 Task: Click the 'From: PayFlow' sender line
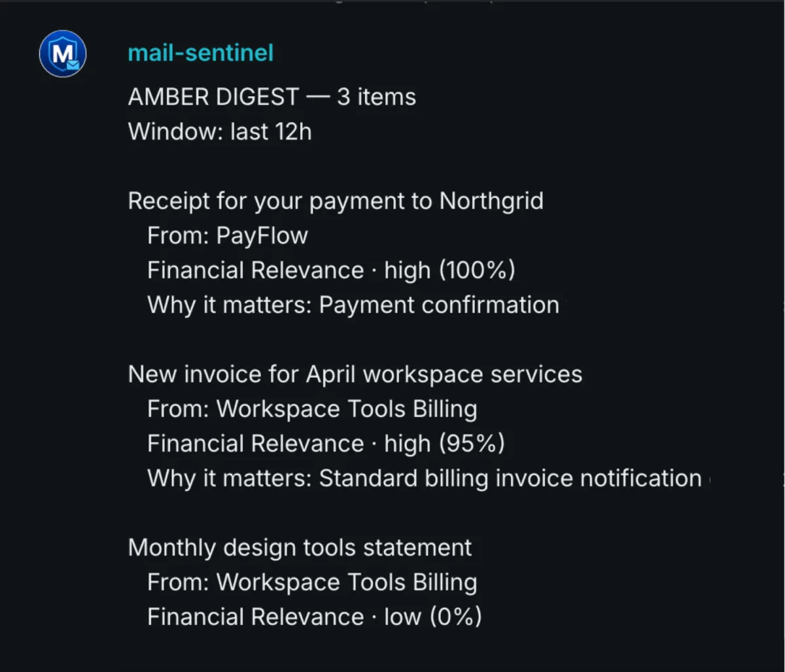tap(227, 235)
